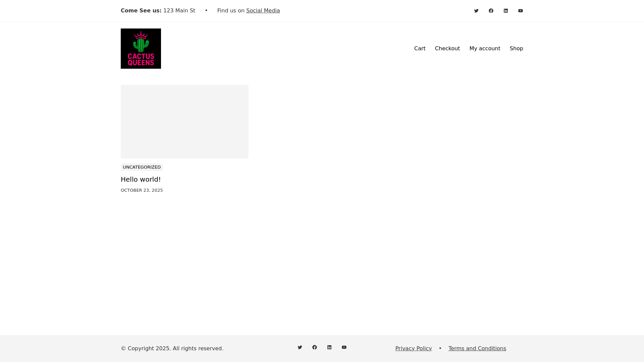Click the footer Twitter icon
The width and height of the screenshot is (644, 362).
(300, 347)
